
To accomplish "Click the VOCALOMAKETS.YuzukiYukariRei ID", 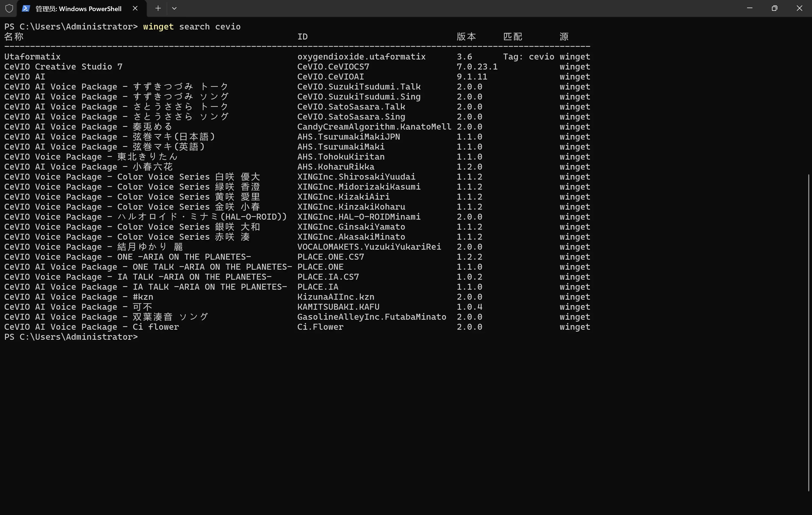I will click(369, 247).
